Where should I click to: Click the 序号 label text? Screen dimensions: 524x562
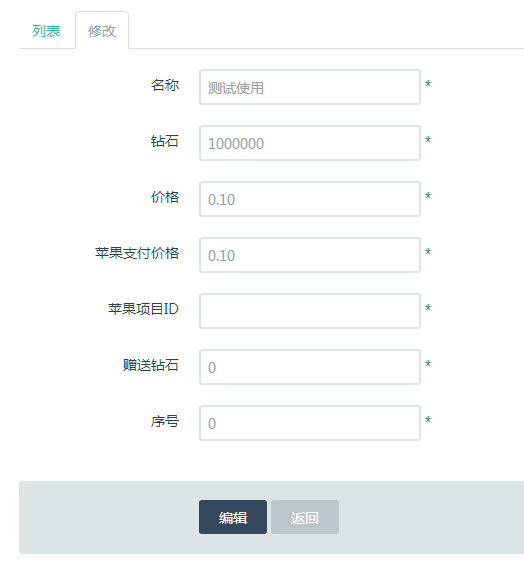165,421
